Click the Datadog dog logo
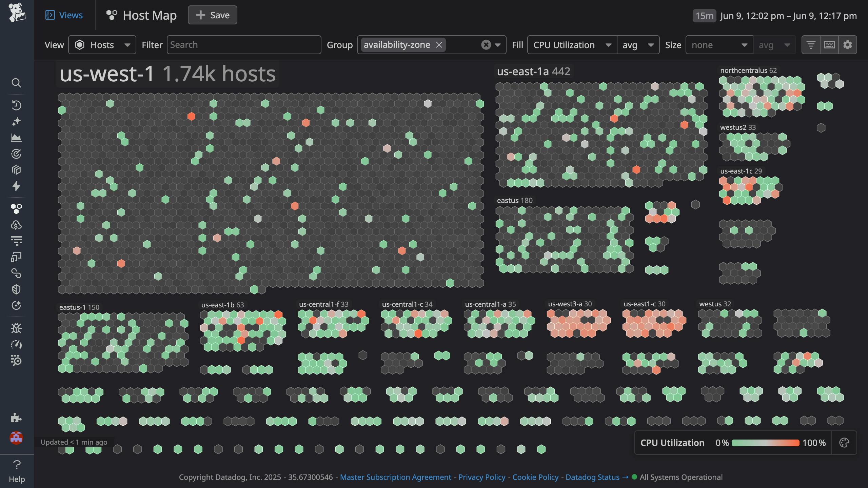 [17, 13]
